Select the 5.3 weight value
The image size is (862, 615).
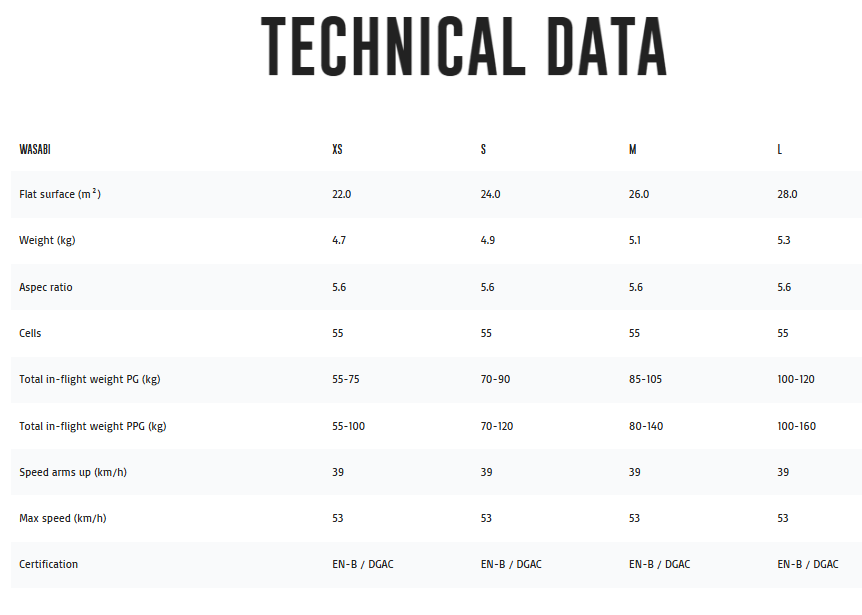pyautogui.click(x=785, y=240)
